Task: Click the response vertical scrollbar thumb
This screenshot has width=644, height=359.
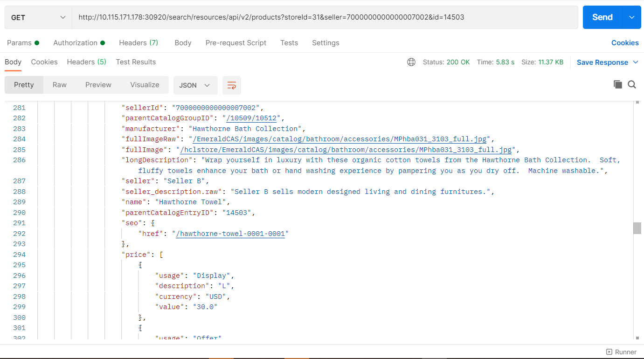Action: point(637,228)
